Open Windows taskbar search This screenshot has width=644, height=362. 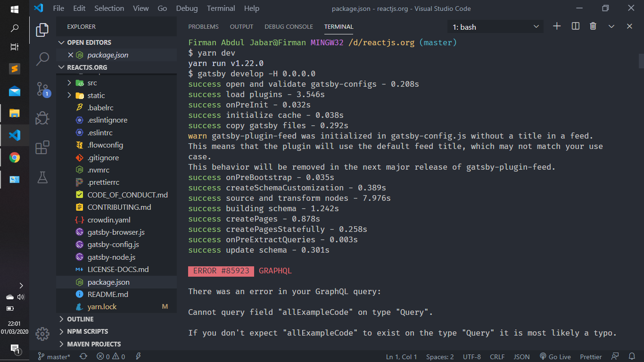[x=15, y=28]
